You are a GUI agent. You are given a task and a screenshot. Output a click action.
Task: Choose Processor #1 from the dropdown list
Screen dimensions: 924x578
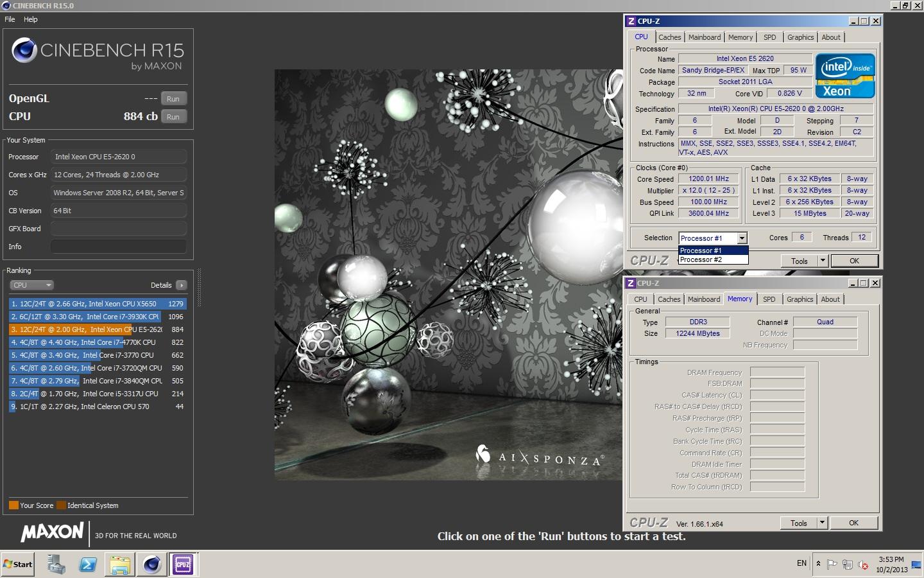click(713, 250)
